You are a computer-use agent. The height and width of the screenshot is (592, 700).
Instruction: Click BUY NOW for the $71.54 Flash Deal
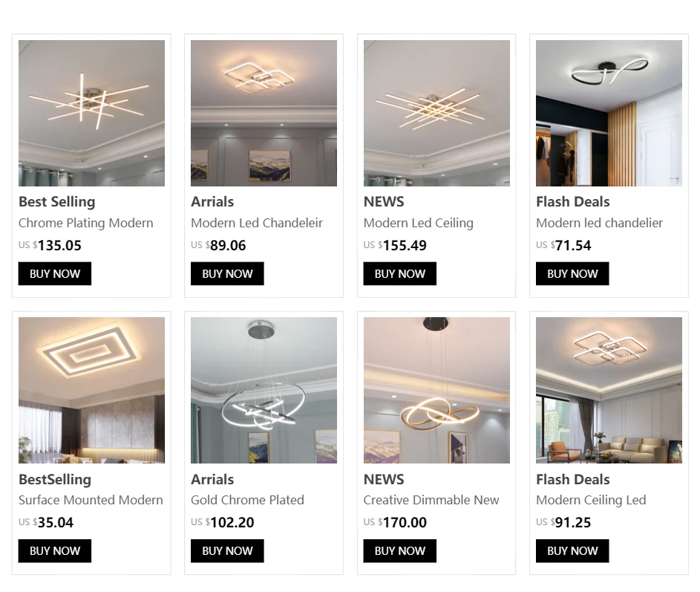[x=572, y=273]
